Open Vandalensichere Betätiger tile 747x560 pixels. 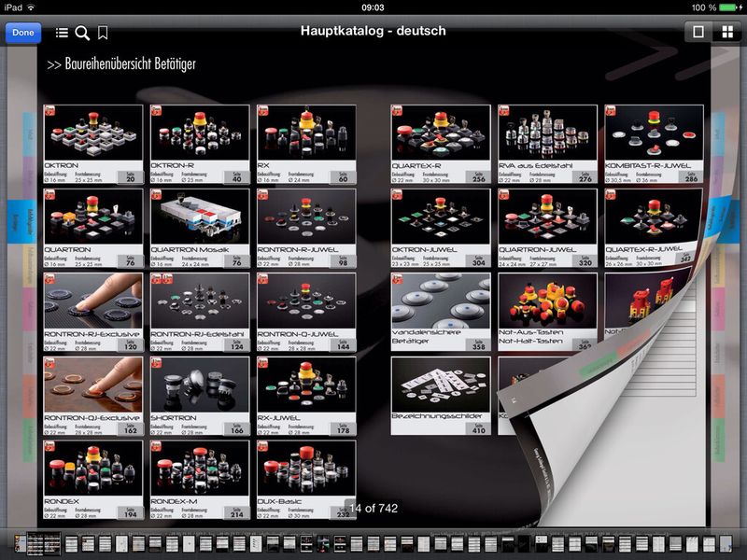click(441, 313)
